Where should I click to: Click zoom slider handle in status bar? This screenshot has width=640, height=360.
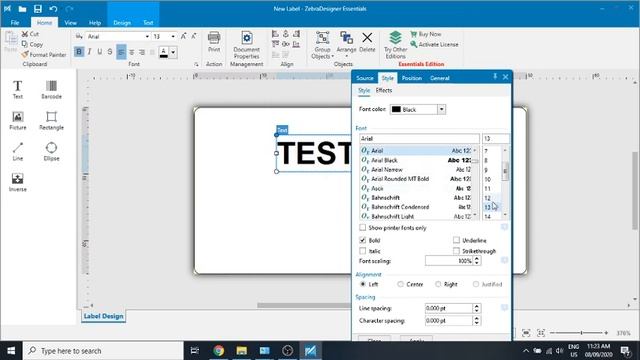click(x=582, y=333)
